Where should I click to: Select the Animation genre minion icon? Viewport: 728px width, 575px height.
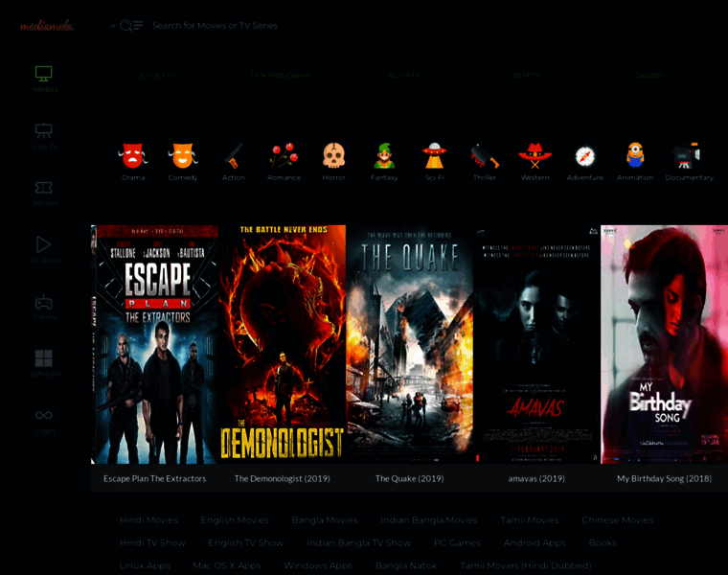click(635, 155)
